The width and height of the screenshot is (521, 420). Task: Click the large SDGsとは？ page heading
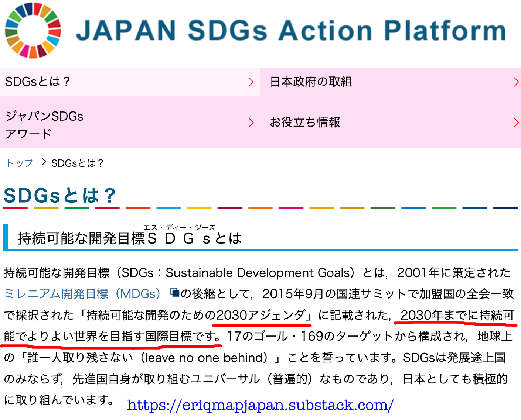(60, 195)
